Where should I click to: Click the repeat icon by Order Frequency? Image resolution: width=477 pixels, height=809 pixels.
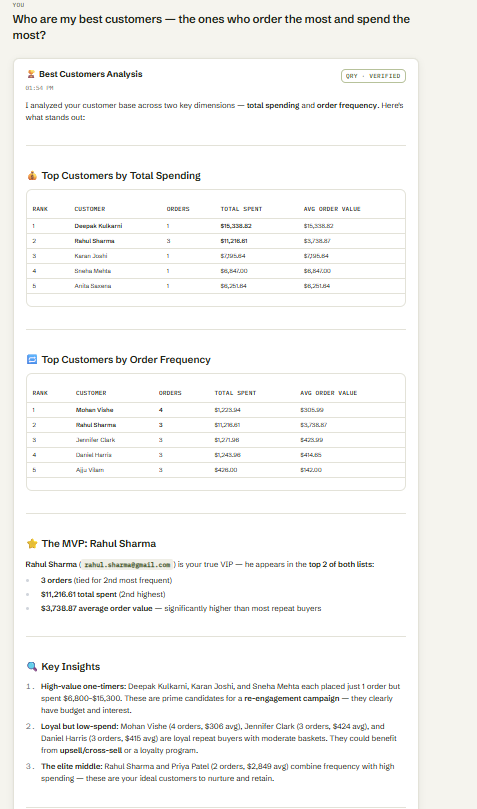coord(32,360)
